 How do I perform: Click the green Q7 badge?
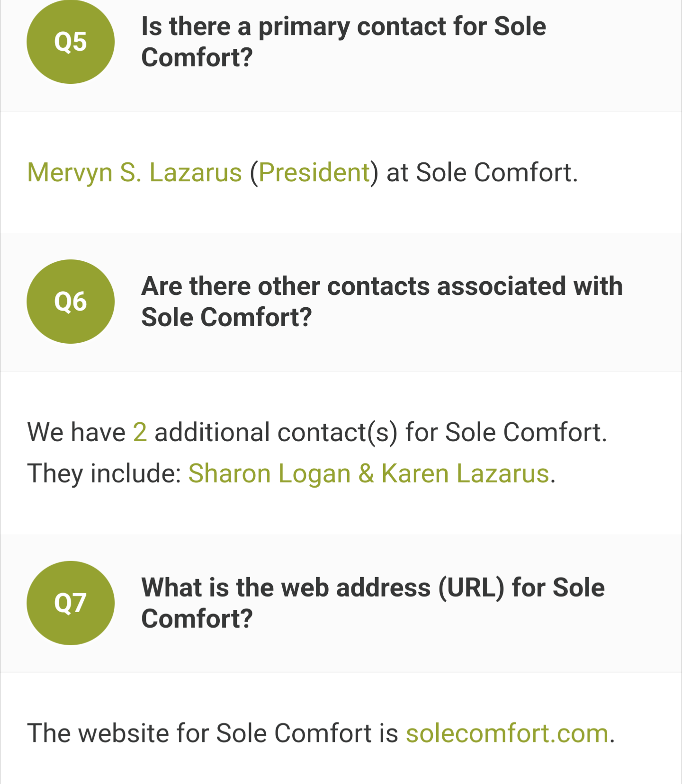(x=71, y=603)
